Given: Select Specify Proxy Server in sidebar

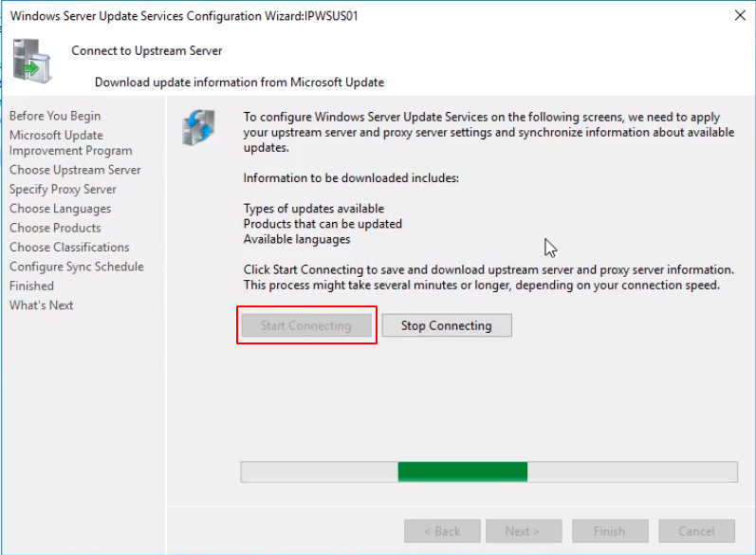Looking at the screenshot, I should [x=63, y=189].
